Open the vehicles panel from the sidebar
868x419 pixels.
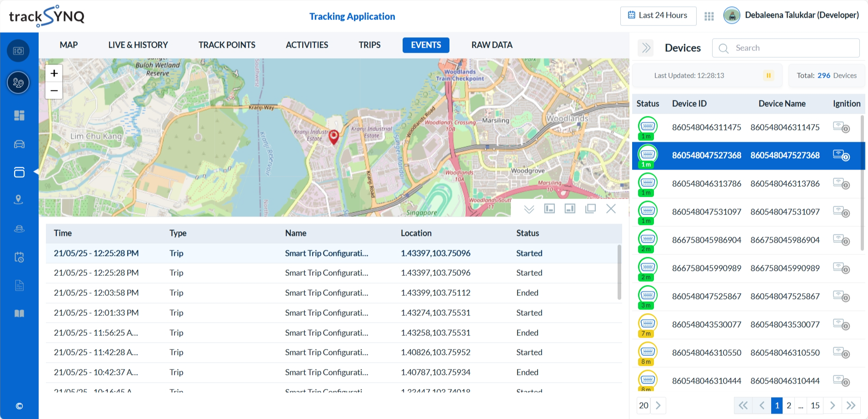click(x=18, y=144)
